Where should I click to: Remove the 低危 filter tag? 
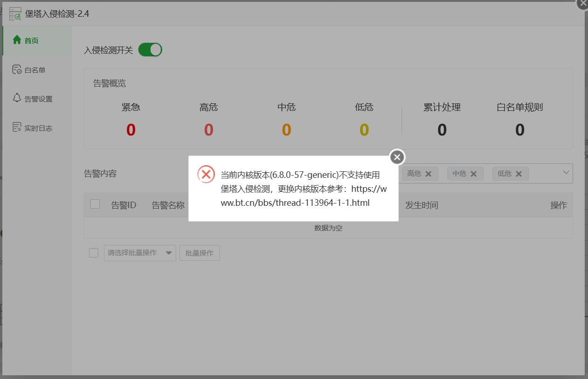pyautogui.click(x=519, y=174)
